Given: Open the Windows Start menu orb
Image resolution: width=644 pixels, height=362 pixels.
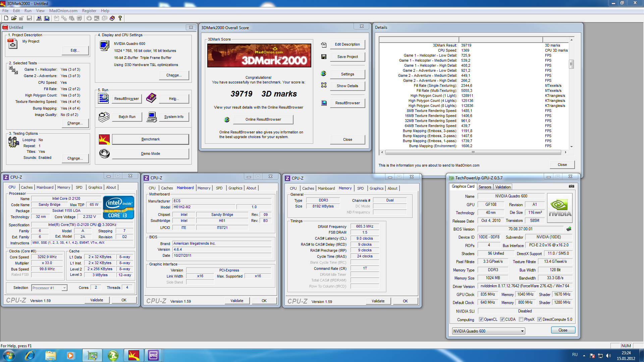Looking at the screenshot, I should pyautogui.click(x=9, y=355).
